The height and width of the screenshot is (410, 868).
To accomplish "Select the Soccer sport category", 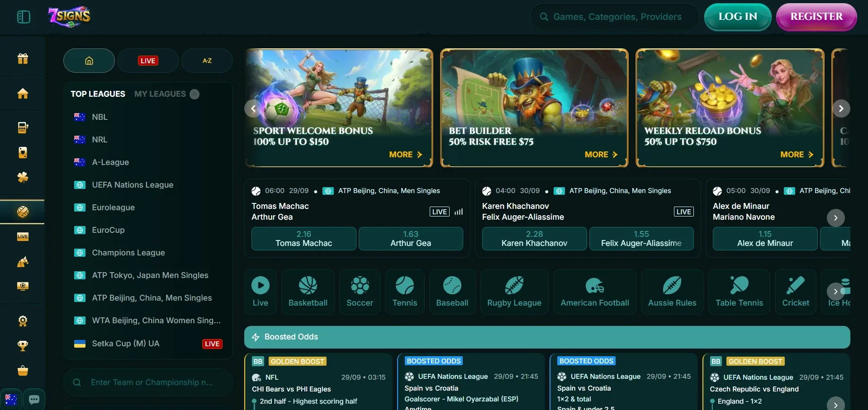I will pyautogui.click(x=360, y=292).
